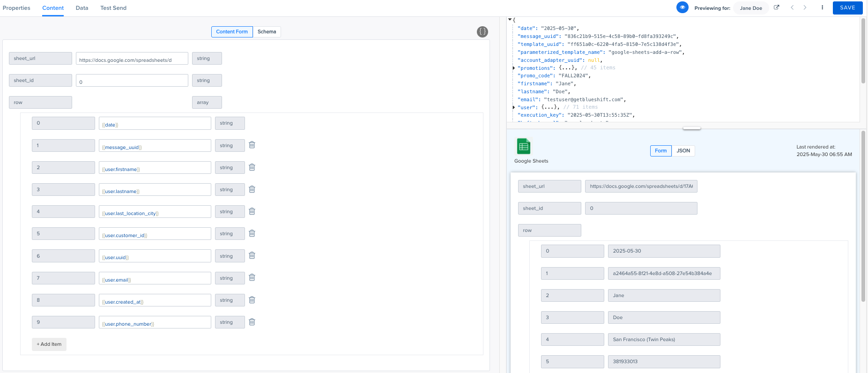Grab the horizontal panel divider handle

click(x=692, y=128)
